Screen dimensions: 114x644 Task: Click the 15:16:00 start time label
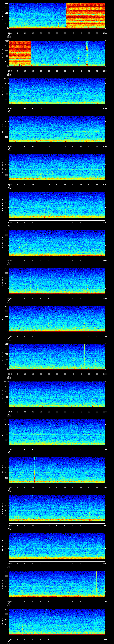pos(9,109)
